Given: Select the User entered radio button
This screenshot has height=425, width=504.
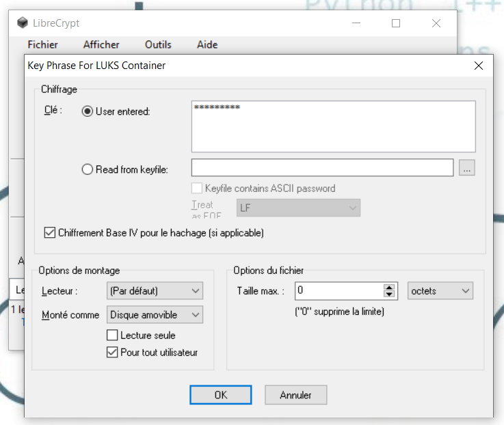Looking at the screenshot, I should [x=87, y=111].
